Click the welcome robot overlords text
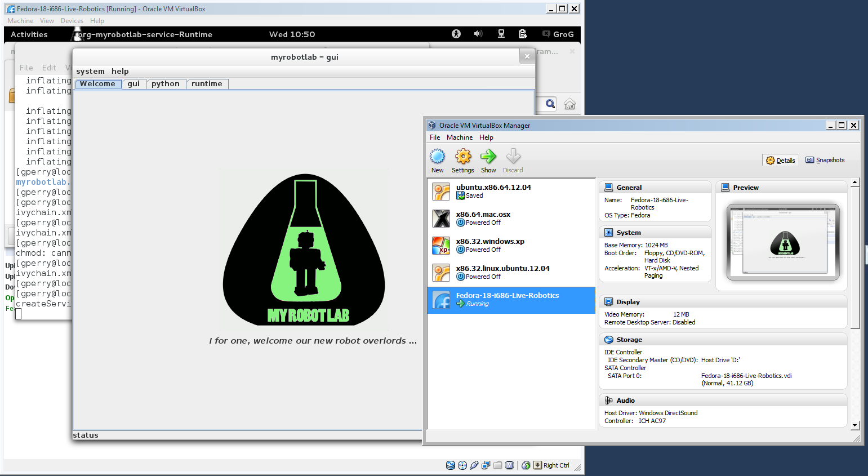868x476 pixels. 313,341
